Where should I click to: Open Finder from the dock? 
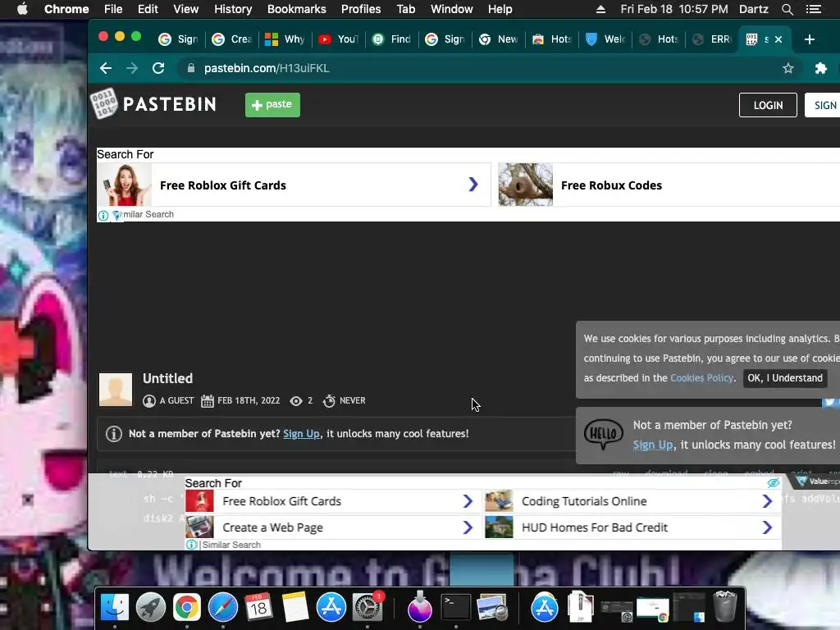115,608
